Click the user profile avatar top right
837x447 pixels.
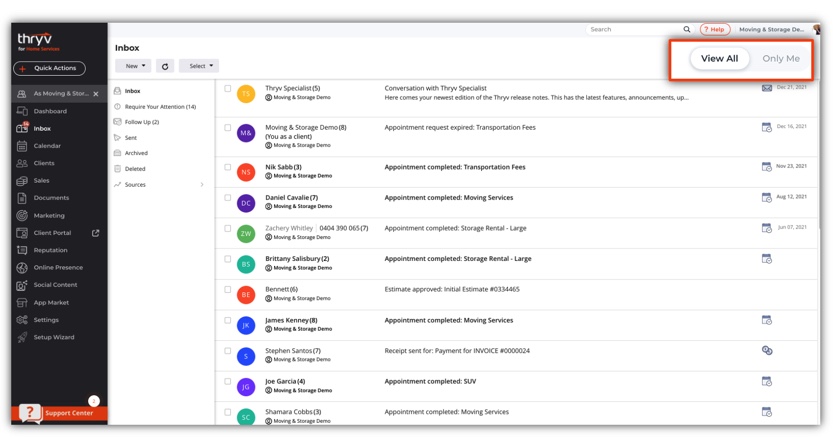tap(815, 29)
